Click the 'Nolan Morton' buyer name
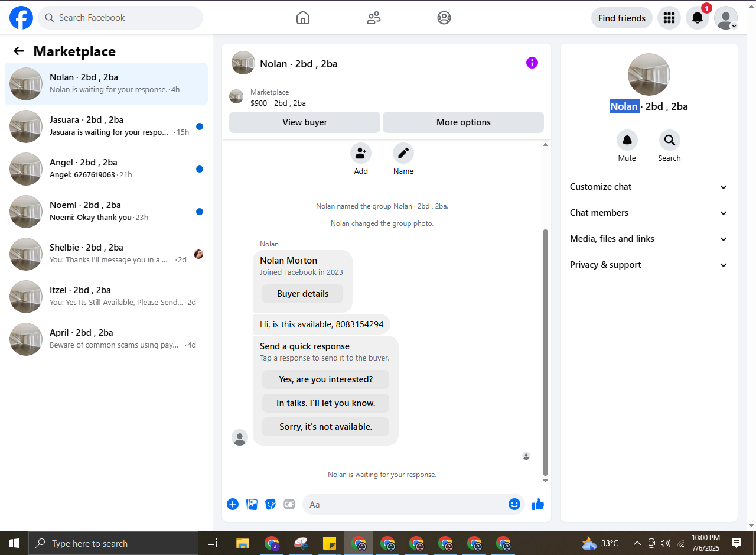 coord(288,261)
